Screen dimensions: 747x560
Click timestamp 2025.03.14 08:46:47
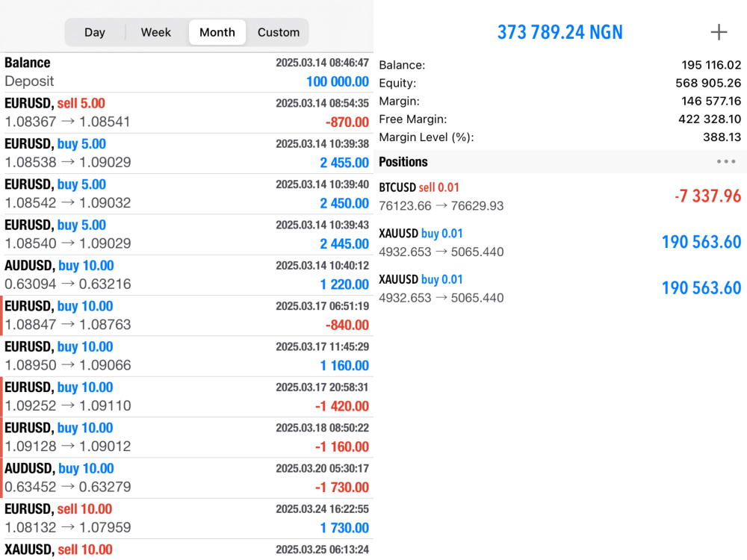click(x=323, y=63)
